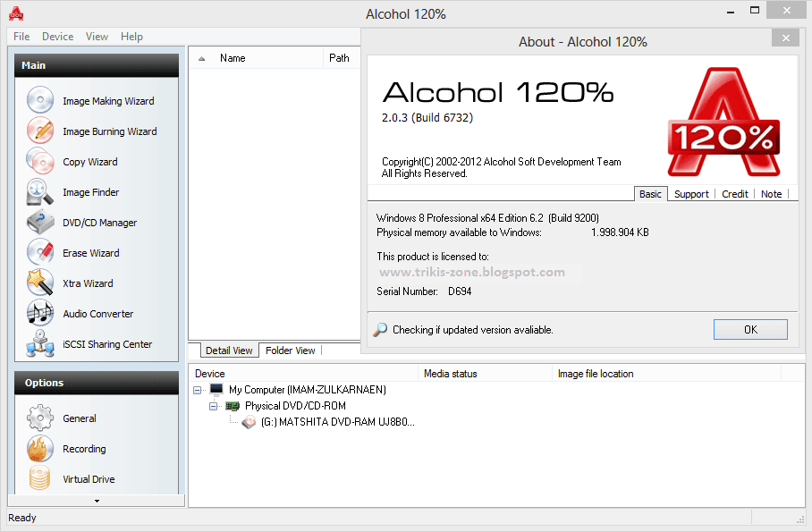812x532 pixels.
Task: Click the Alcohol 120% logo in About dialog
Action: point(723,122)
